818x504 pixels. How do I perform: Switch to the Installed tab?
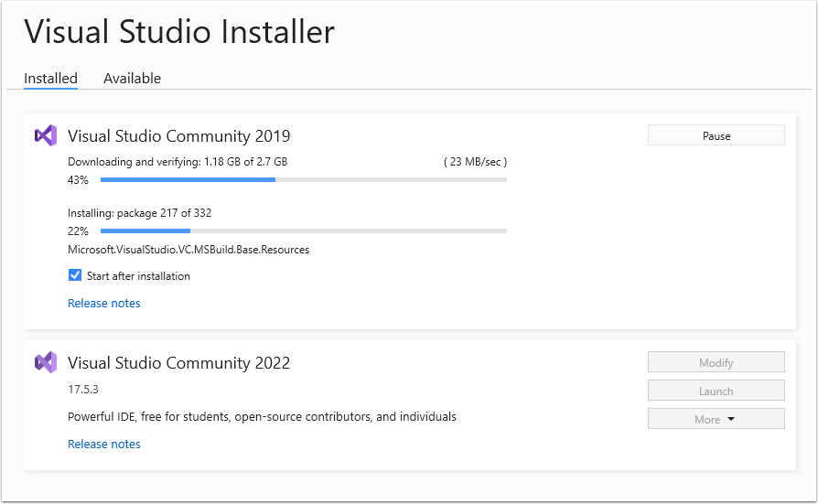50,79
